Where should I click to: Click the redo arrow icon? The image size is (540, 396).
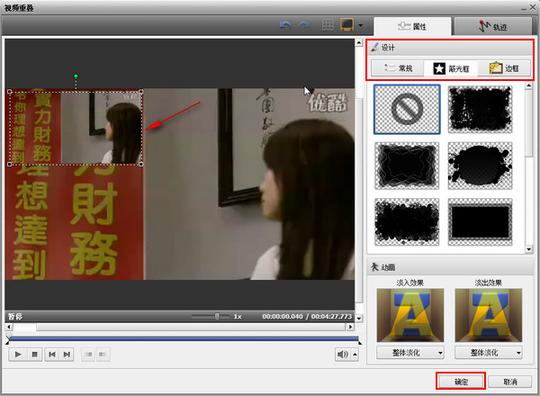point(304,25)
